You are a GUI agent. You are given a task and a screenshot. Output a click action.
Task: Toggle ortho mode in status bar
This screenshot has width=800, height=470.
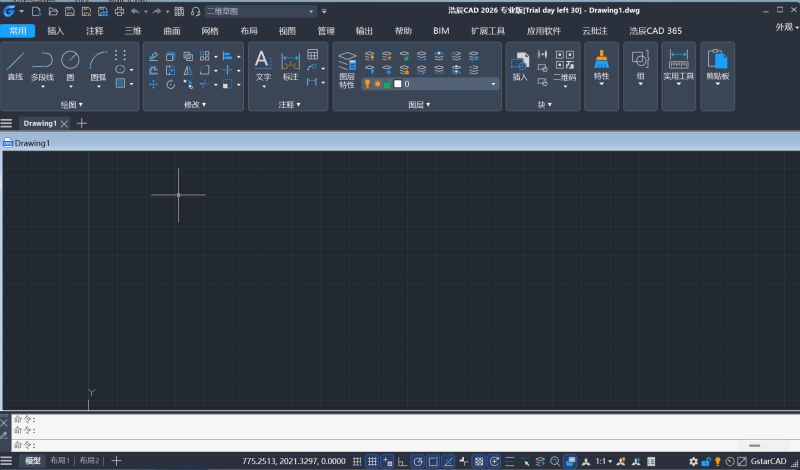coord(402,461)
